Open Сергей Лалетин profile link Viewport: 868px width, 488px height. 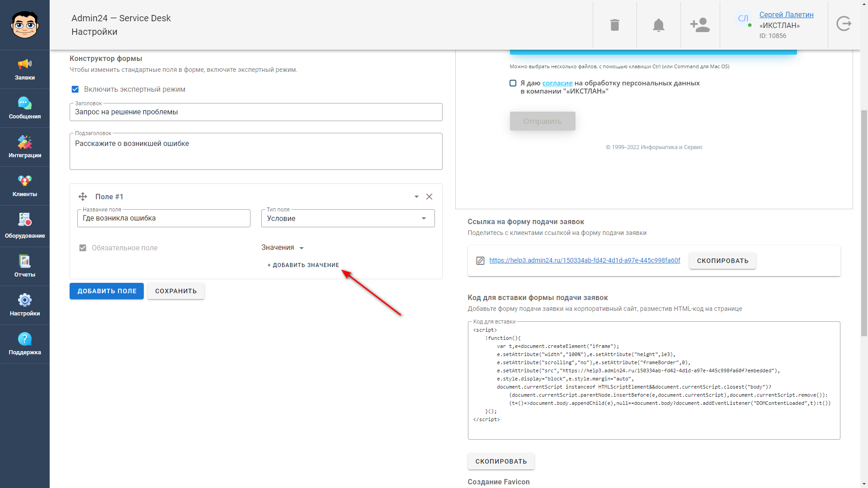pyautogui.click(x=786, y=14)
